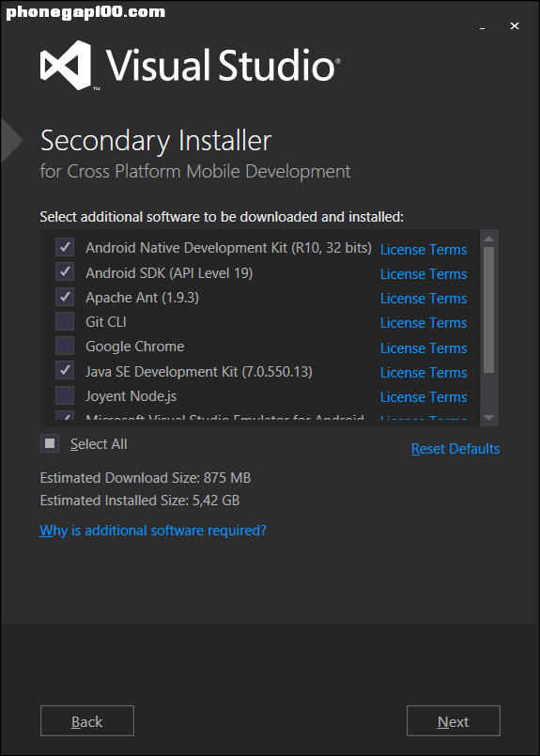Open License Terms for Android Native Development Kit
This screenshot has height=756, width=540.
(x=424, y=249)
